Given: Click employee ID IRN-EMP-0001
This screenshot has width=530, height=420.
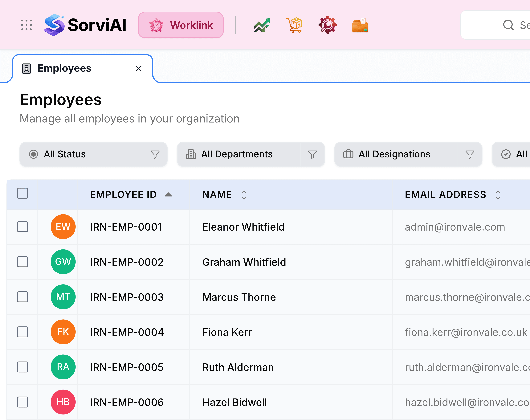Looking at the screenshot, I should pos(126,227).
